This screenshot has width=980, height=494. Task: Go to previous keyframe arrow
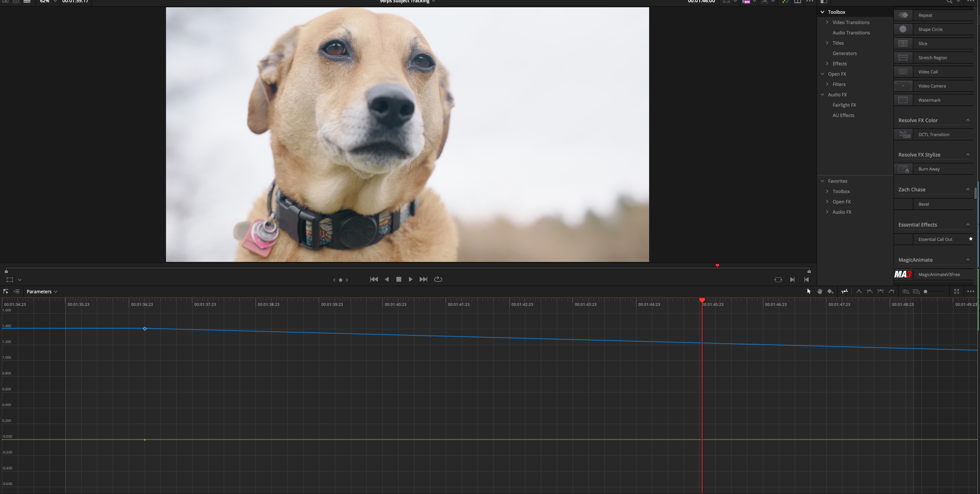pos(334,280)
